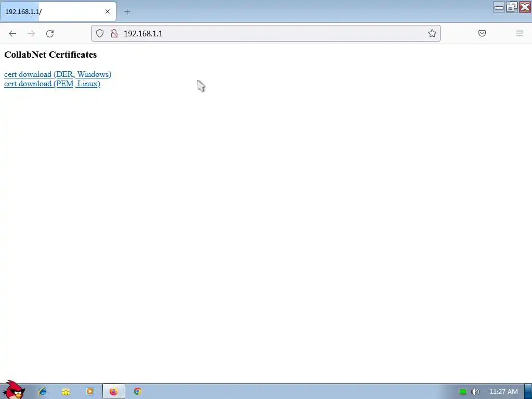
Task: Download the PEM Linux certificate
Action: (52, 84)
